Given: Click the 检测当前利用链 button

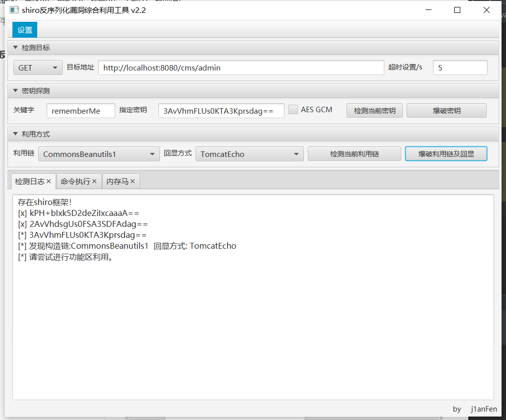Looking at the screenshot, I should click(x=355, y=154).
